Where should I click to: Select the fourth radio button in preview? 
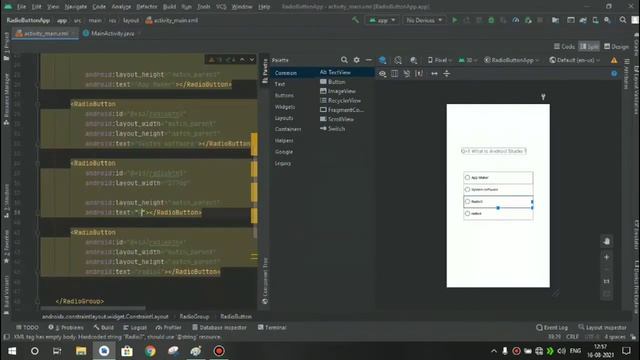tap(467, 213)
